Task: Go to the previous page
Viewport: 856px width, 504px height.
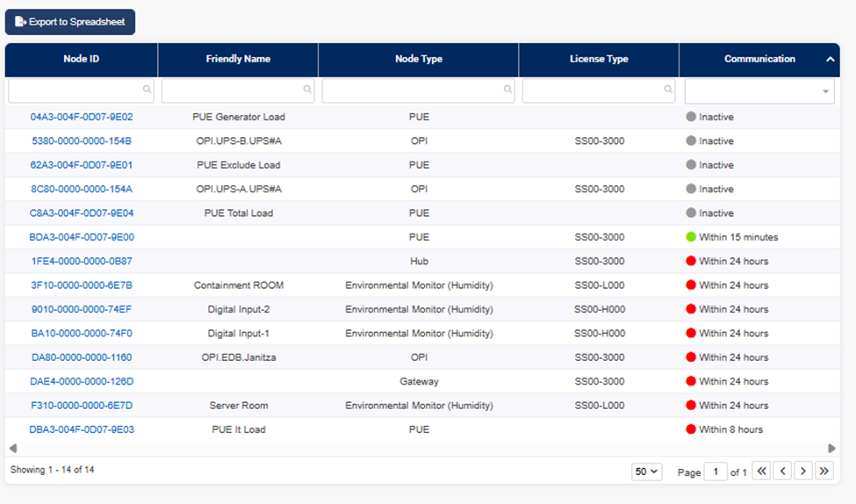Action: tap(782, 472)
